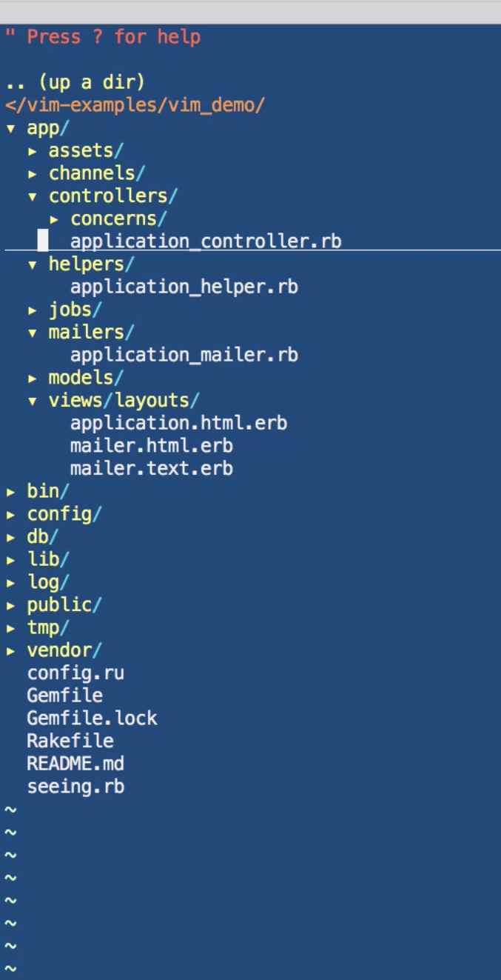Expand the jobs folder arrow
The image size is (501, 980).
32,310
